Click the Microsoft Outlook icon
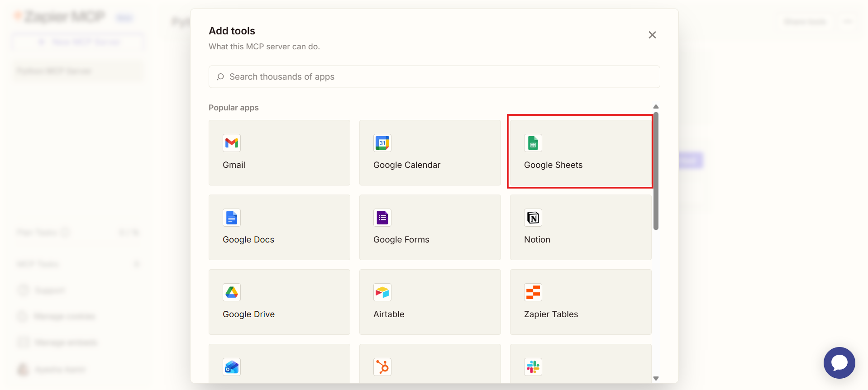The image size is (868, 390). [x=232, y=367]
